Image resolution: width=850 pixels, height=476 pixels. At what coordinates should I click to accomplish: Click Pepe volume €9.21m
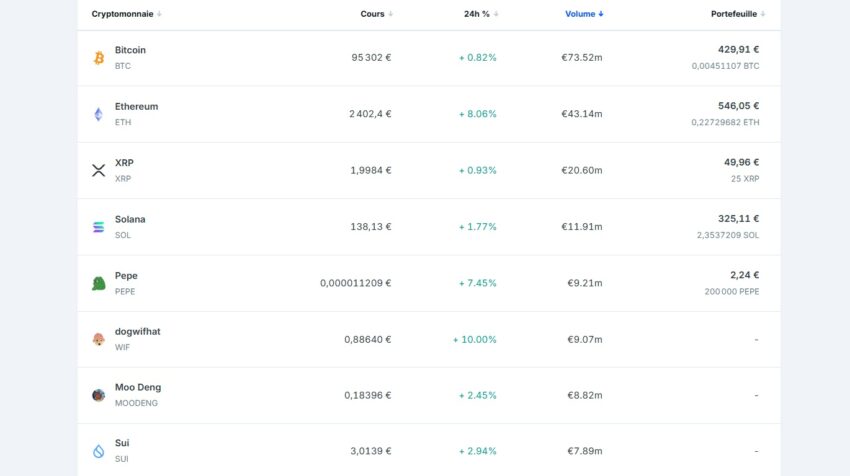[x=585, y=283]
